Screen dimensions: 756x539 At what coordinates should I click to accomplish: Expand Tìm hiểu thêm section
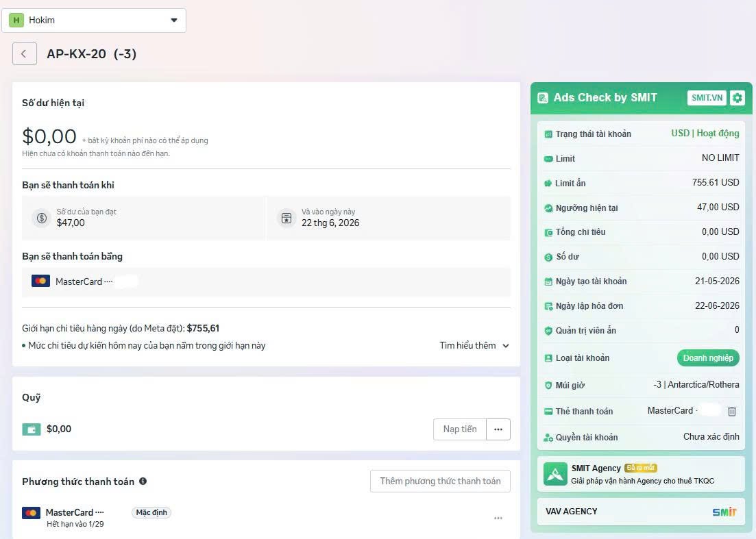474,345
